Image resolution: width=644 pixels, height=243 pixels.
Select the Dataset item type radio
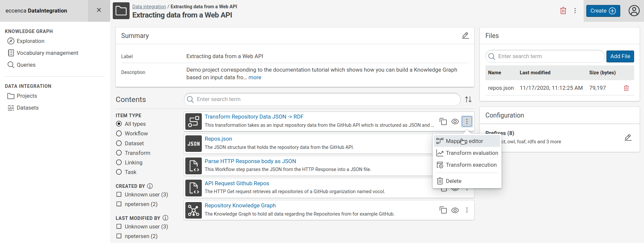[119, 143]
